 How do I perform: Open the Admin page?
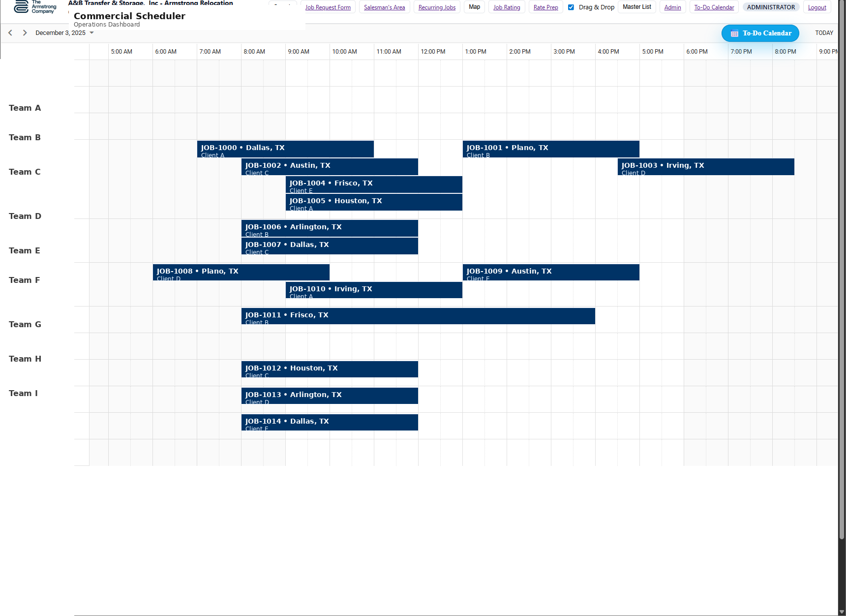coord(672,7)
